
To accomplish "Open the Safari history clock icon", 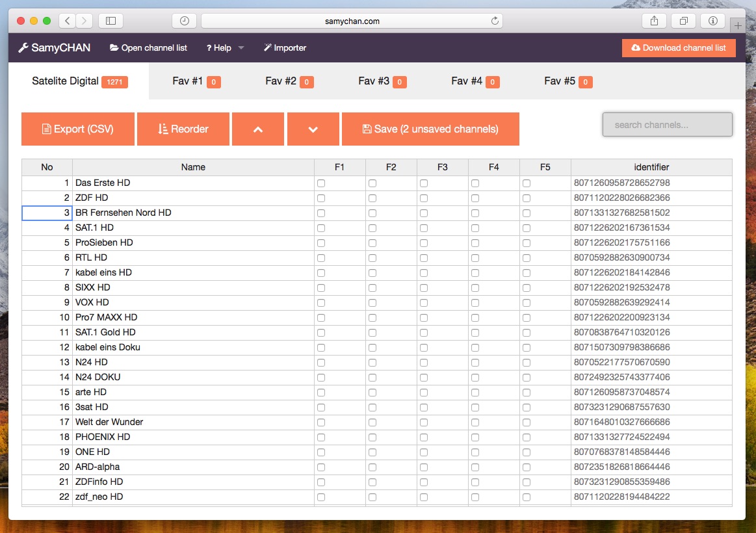I will pos(184,21).
